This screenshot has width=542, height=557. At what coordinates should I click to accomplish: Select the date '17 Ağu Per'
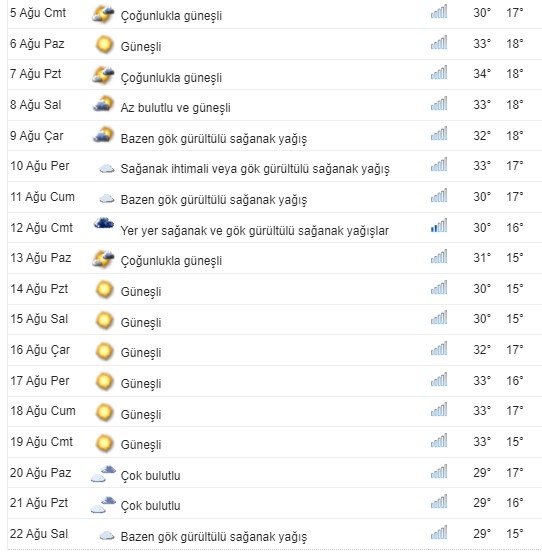click(39, 381)
